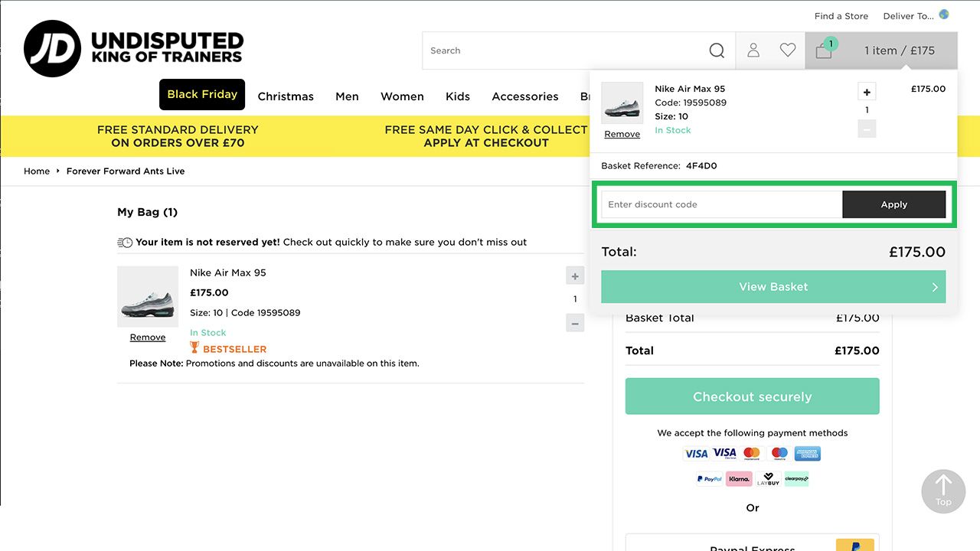
Task: Click the search magnifier icon
Action: 717,51
